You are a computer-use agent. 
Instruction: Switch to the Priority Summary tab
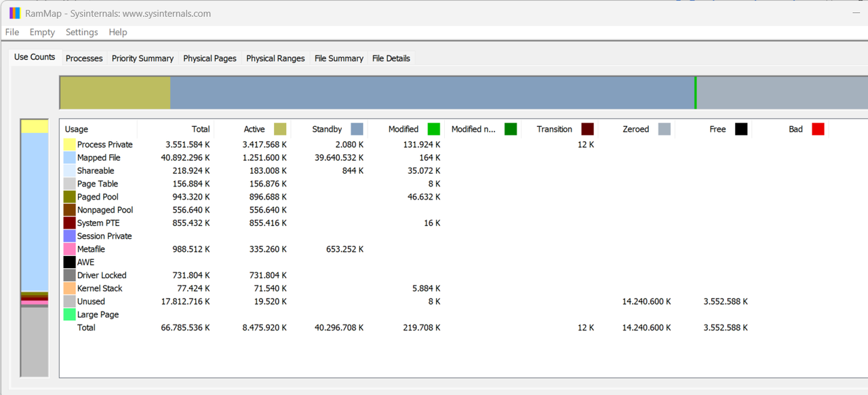[142, 58]
